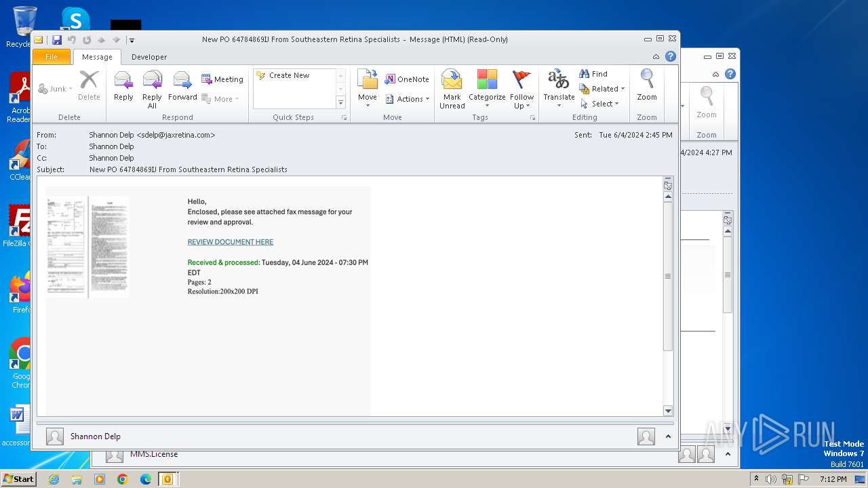This screenshot has width=868, height=488.
Task: Open Microsoft Edge from taskbar
Action: click(x=146, y=479)
